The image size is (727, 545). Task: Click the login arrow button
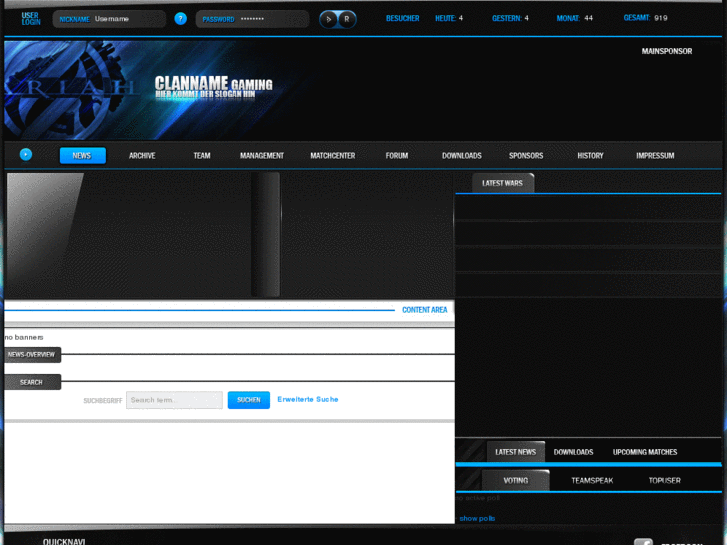[x=329, y=19]
